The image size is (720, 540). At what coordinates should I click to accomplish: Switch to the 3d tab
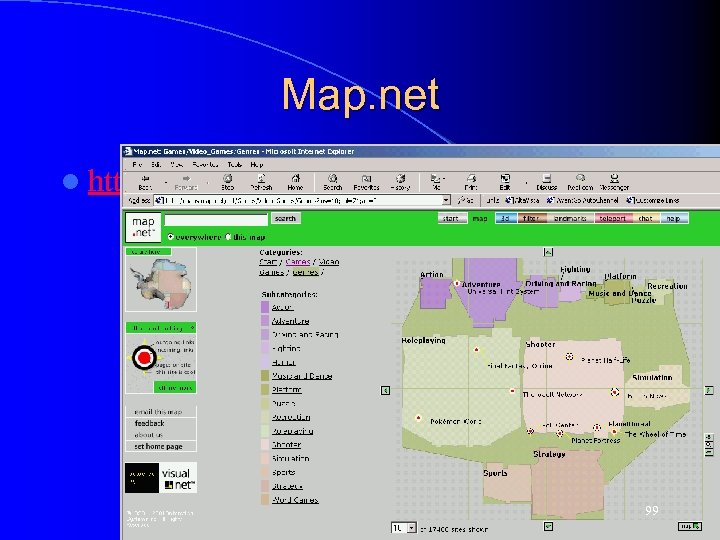tap(506, 219)
